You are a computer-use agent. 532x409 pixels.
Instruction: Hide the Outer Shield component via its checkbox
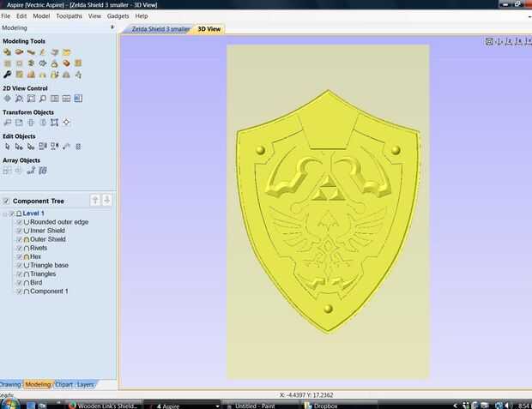(20, 239)
